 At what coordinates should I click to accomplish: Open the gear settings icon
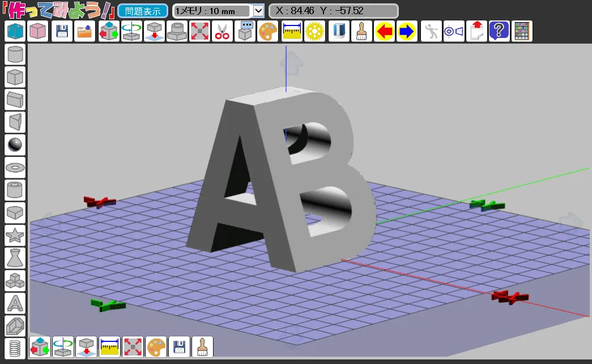pyautogui.click(x=313, y=32)
